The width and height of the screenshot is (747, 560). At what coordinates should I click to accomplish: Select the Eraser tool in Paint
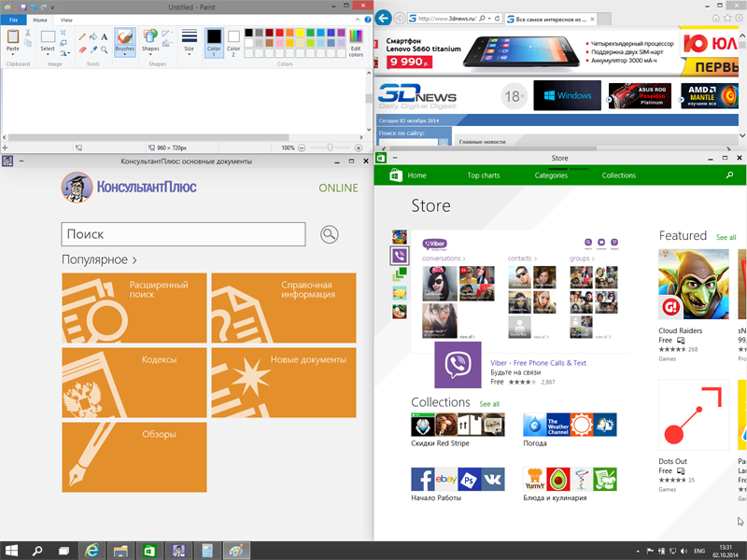point(82,49)
